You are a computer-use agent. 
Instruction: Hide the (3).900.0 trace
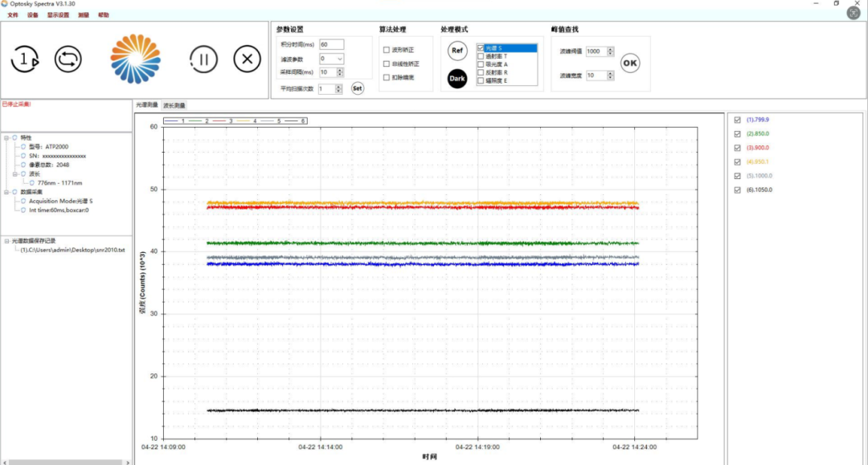coord(737,149)
